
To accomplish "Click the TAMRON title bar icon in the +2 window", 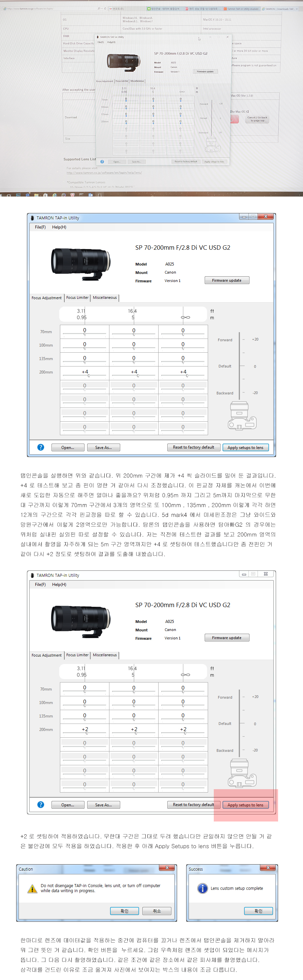I will [x=32, y=575].
